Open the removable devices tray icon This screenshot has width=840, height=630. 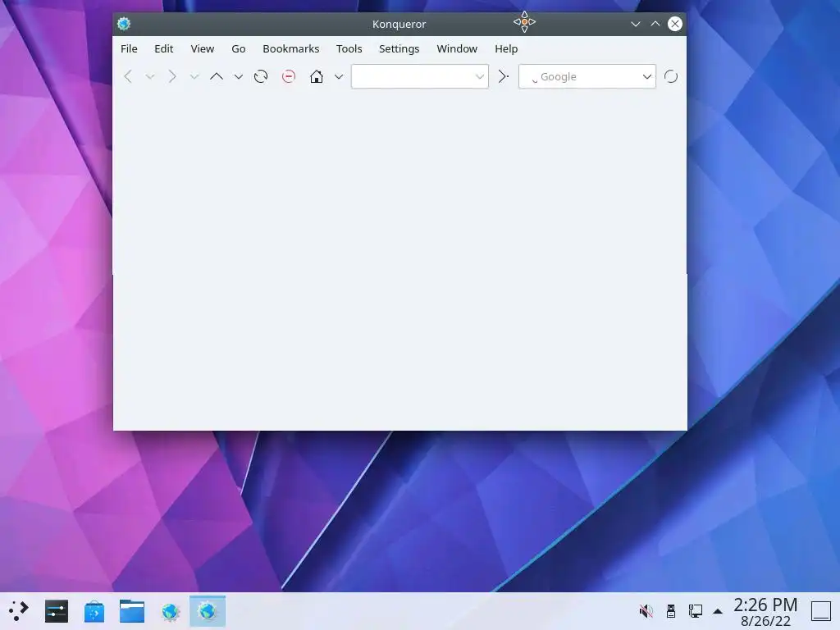click(671, 610)
